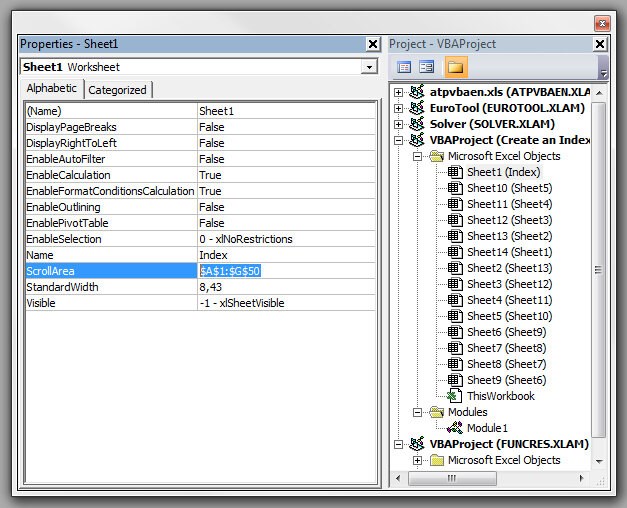627x508 pixels.
Task: Click worksheet icon of Sheet5 (Sheet10)
Action: [455, 316]
